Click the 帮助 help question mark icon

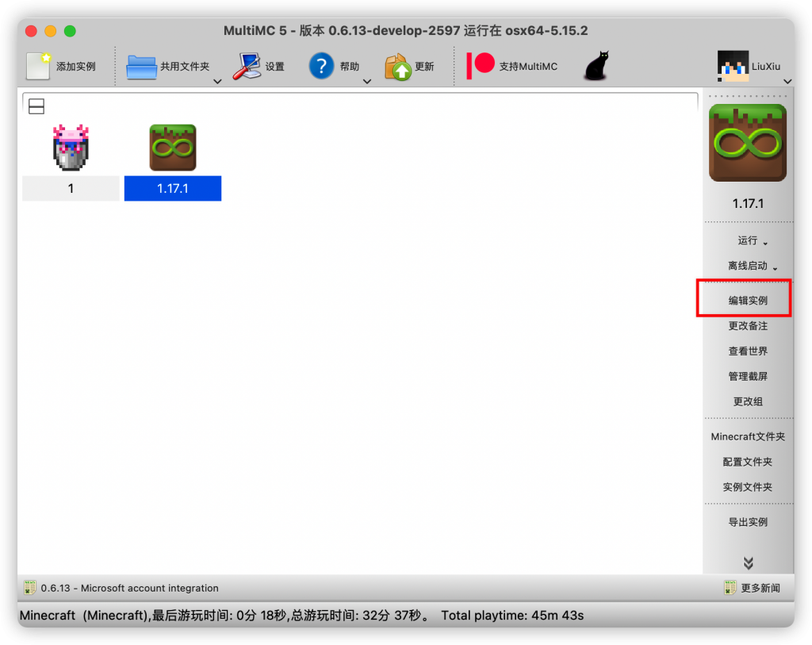tap(321, 67)
